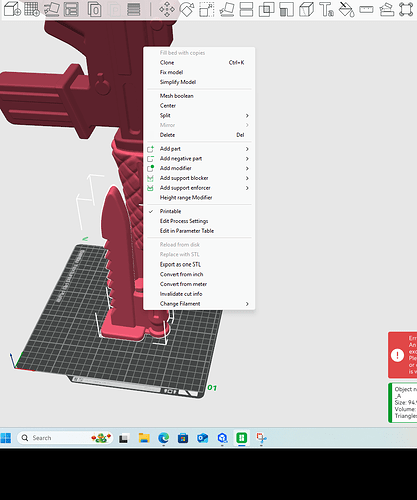Expand the Add modifier submenu arrow
Viewport: 417px width, 500px height.
tap(247, 168)
